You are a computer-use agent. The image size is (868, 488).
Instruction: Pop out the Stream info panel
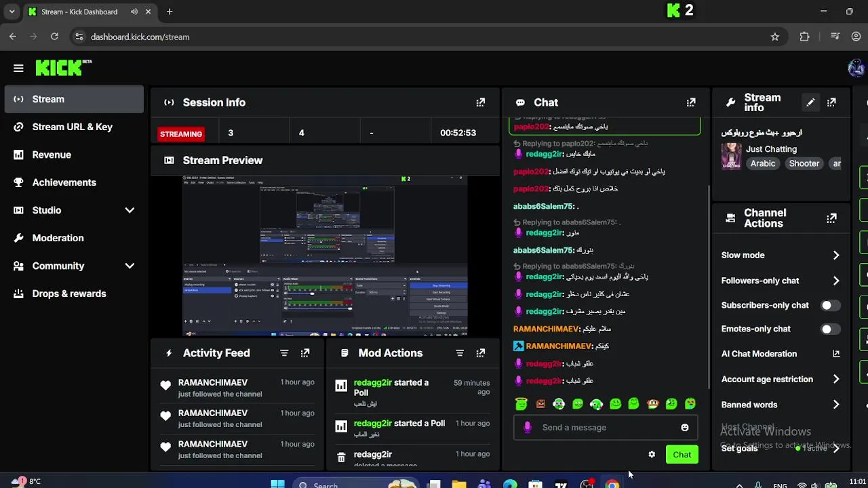coord(831,102)
